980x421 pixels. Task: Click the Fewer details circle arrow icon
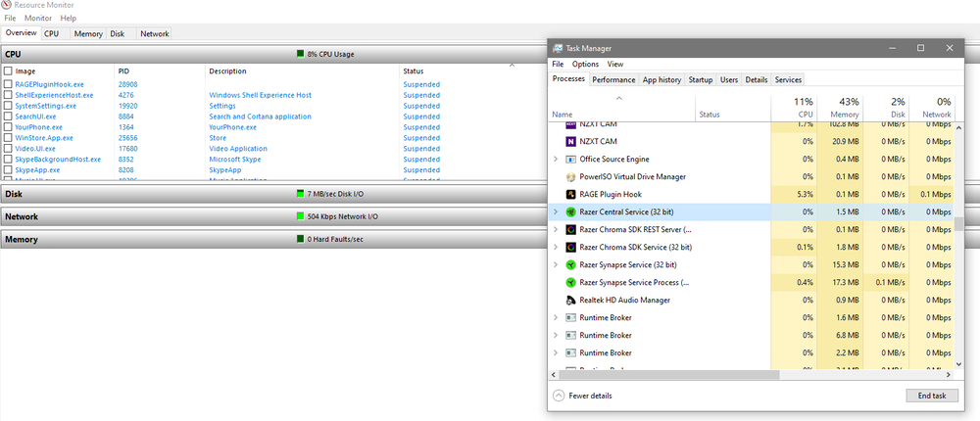coord(559,396)
